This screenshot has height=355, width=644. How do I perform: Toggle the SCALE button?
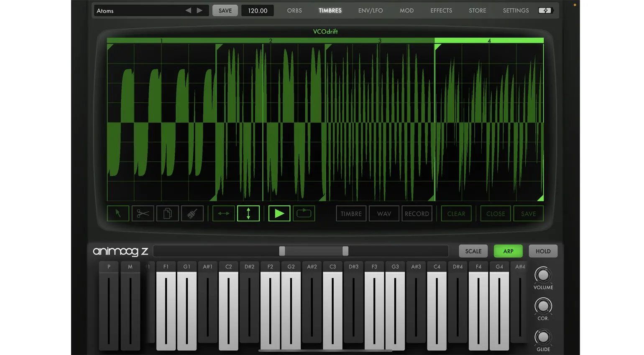473,251
